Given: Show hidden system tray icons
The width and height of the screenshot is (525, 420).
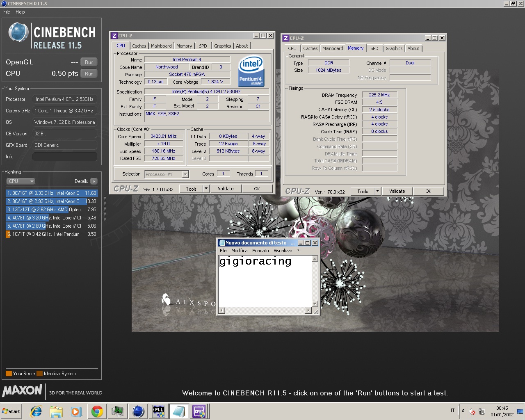Looking at the screenshot, I should 463,411.
